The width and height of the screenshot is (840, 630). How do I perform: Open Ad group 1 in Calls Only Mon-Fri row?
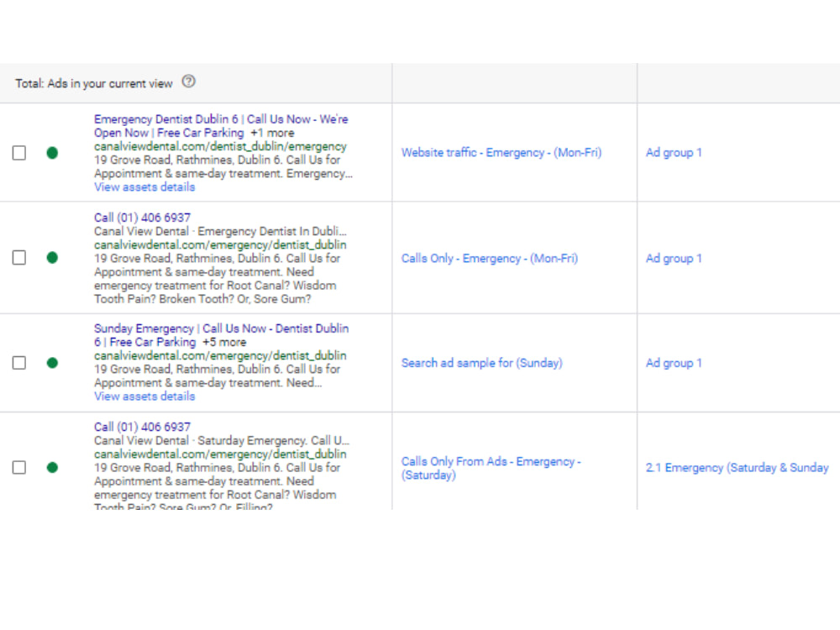click(674, 258)
